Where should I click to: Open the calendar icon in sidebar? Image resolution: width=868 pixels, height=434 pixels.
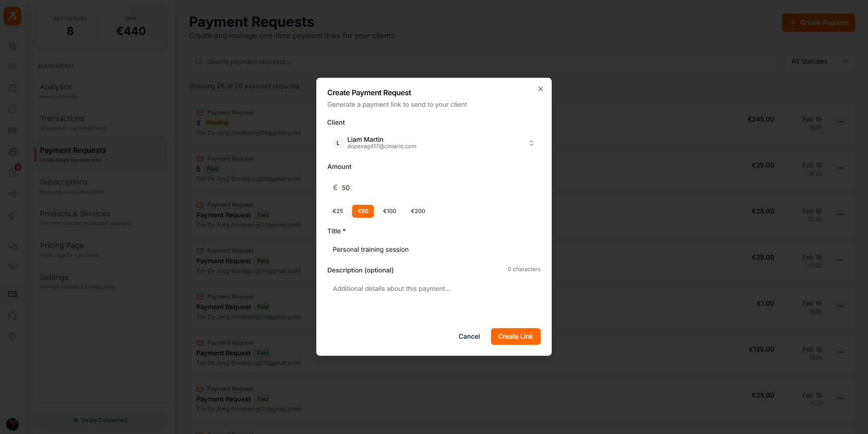(x=12, y=87)
